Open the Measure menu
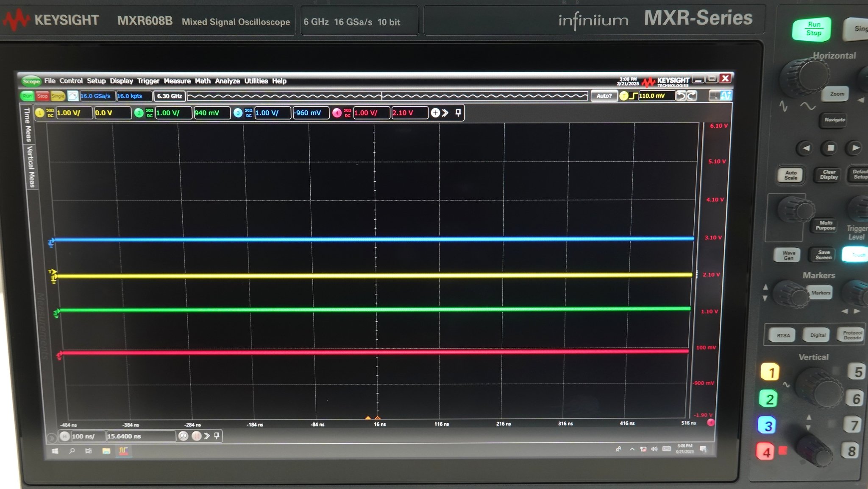Screen dimensions: 868x489 (x=177, y=81)
